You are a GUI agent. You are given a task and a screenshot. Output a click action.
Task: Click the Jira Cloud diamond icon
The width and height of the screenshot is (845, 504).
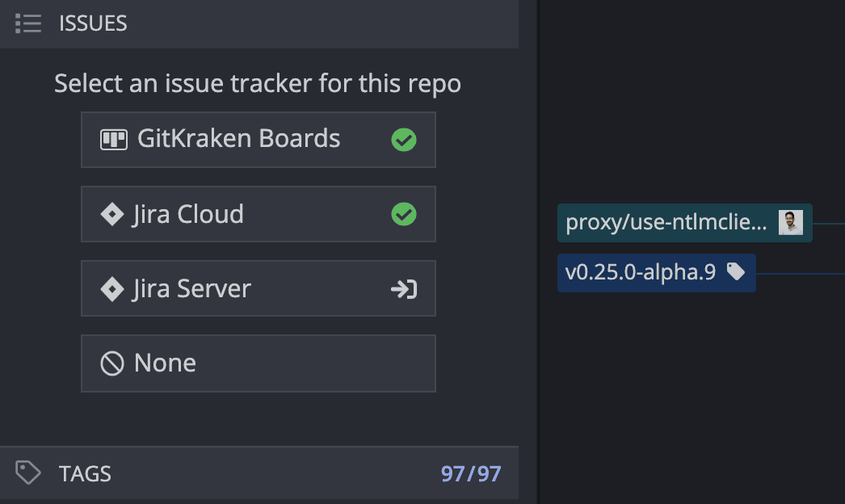pyautogui.click(x=111, y=214)
